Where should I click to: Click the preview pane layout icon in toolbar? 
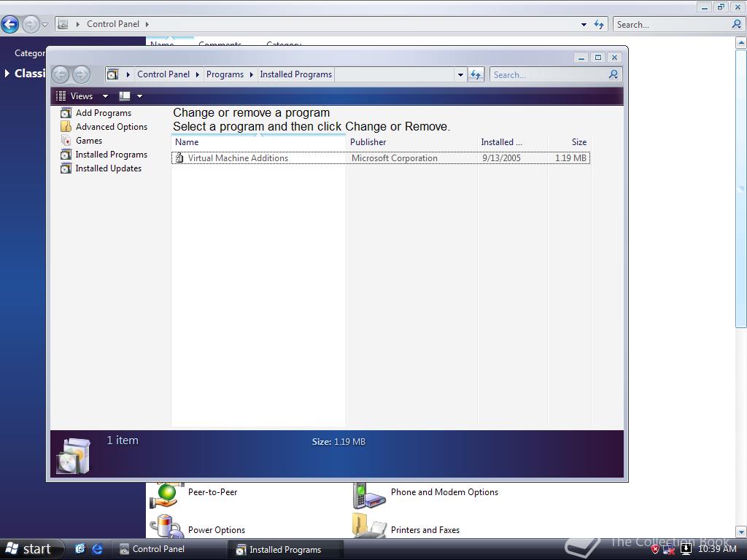click(x=124, y=96)
